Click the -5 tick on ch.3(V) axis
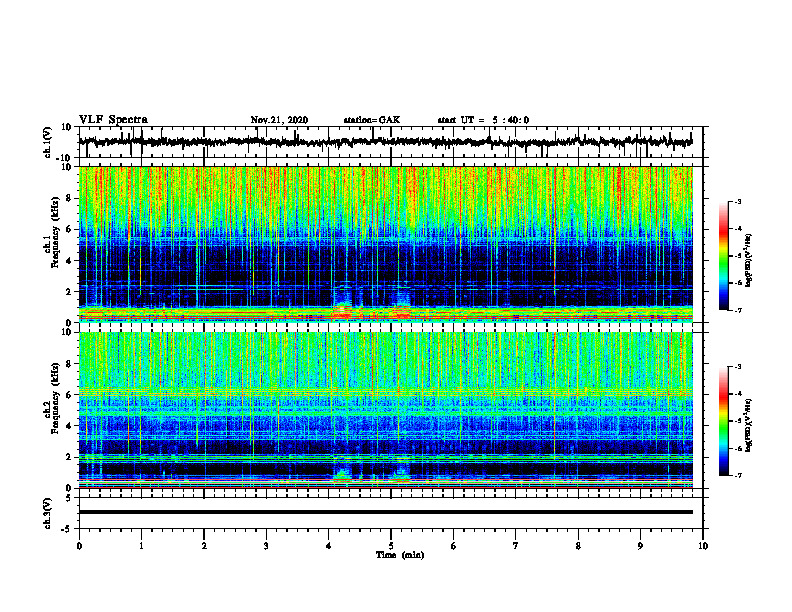Image resolution: width=792 pixels, height=612 pixels. pos(68,529)
